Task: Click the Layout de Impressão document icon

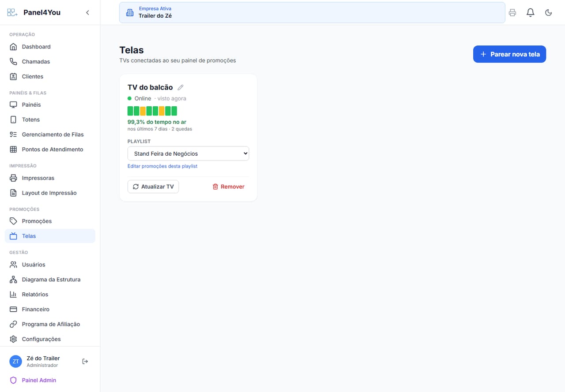Action: (13, 193)
